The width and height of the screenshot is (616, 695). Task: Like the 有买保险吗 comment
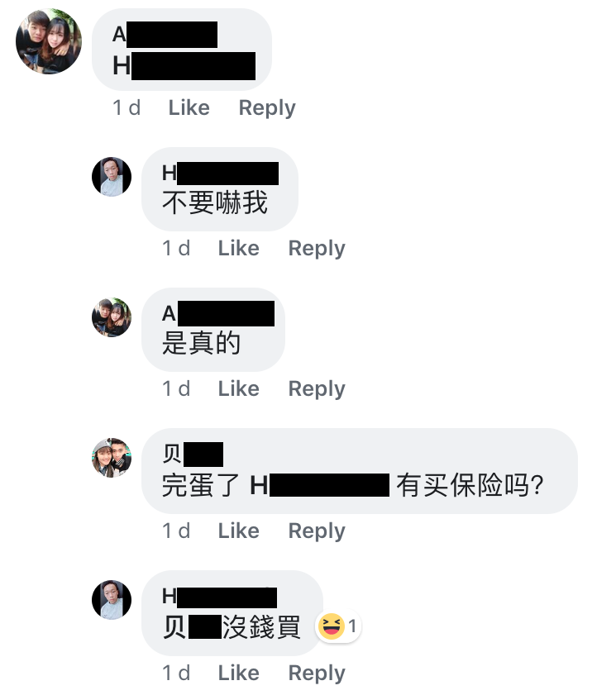239,531
